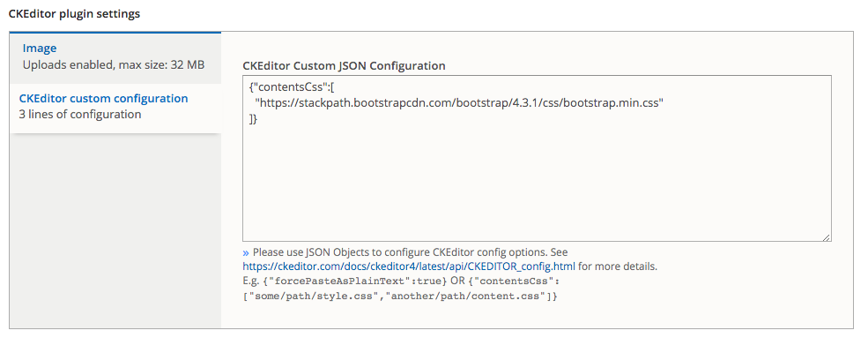This screenshot has width=868, height=338.
Task: Focus the empty area of the JSON textarea
Action: [x=537, y=183]
